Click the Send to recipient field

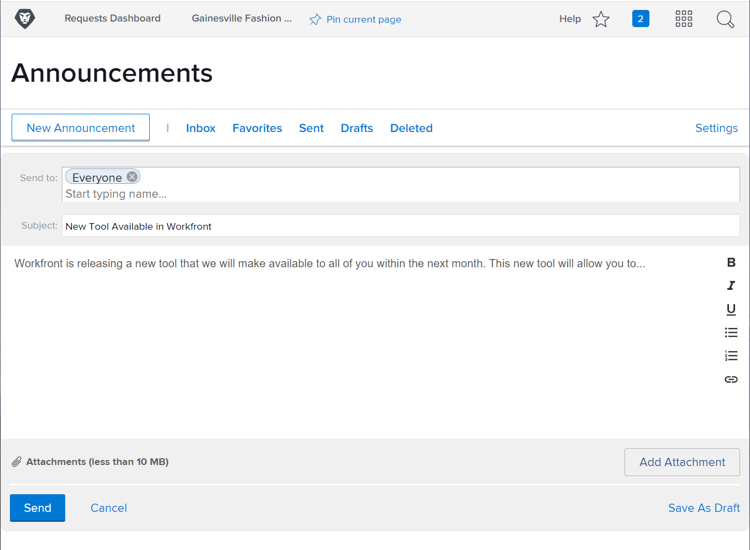401,184
